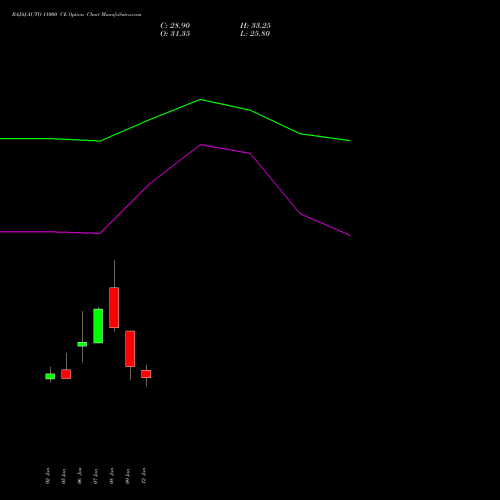
Task: Click the RAJAJAUTO CE Options Chart title
Action: pyautogui.click(x=76, y=15)
